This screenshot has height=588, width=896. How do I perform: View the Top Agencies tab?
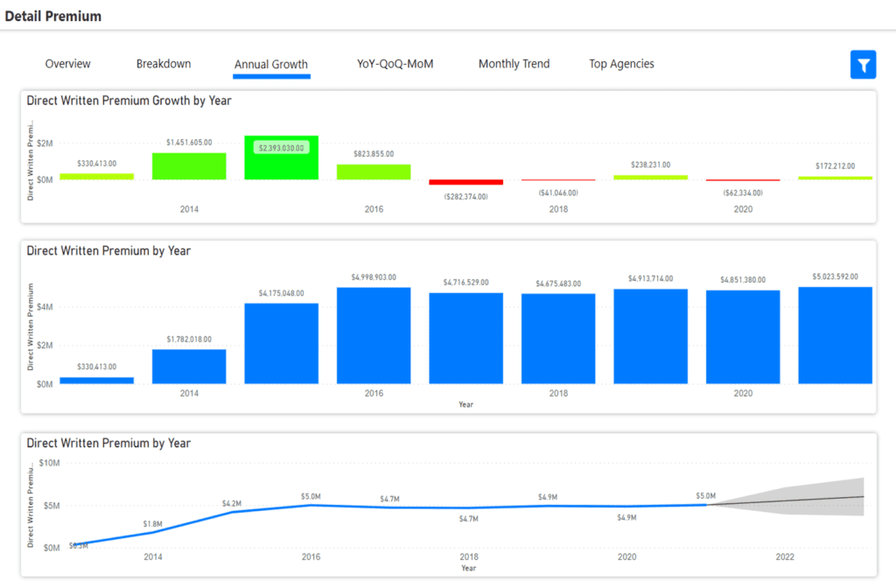[621, 64]
